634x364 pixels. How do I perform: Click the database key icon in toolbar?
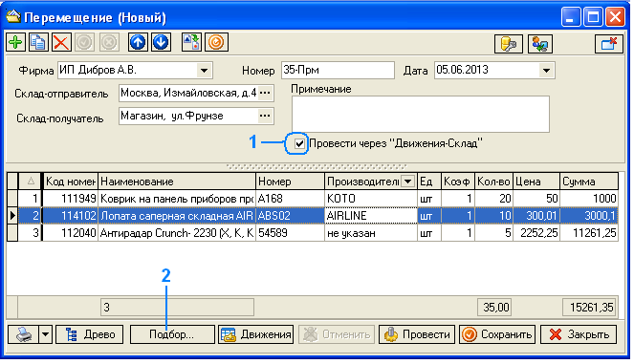click(509, 44)
